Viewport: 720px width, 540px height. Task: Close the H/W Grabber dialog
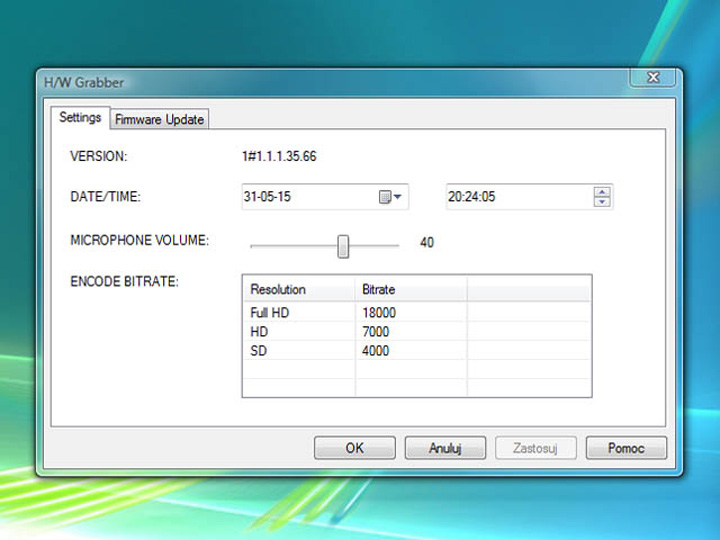(x=652, y=77)
